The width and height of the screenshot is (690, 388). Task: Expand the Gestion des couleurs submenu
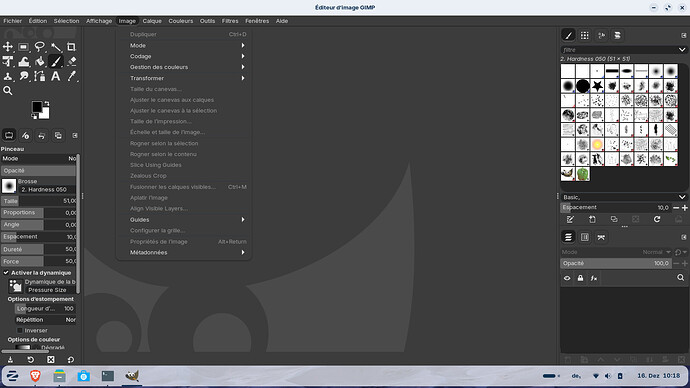(184, 67)
